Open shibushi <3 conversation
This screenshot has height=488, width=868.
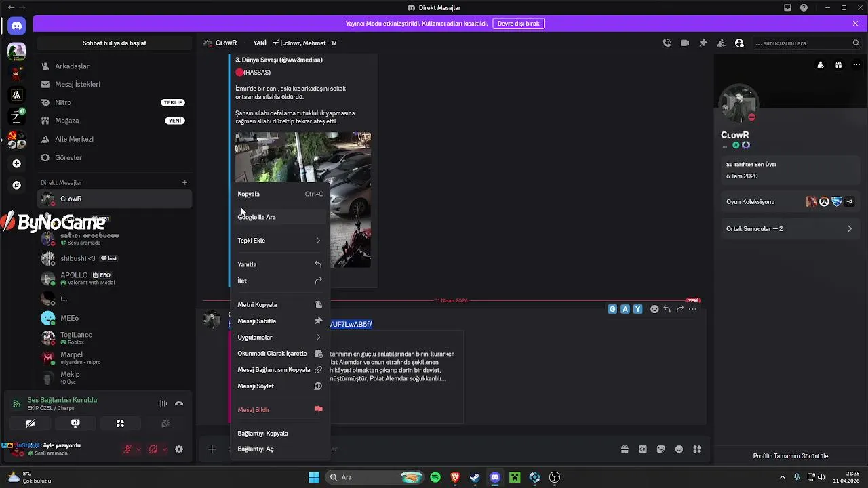coord(115,258)
